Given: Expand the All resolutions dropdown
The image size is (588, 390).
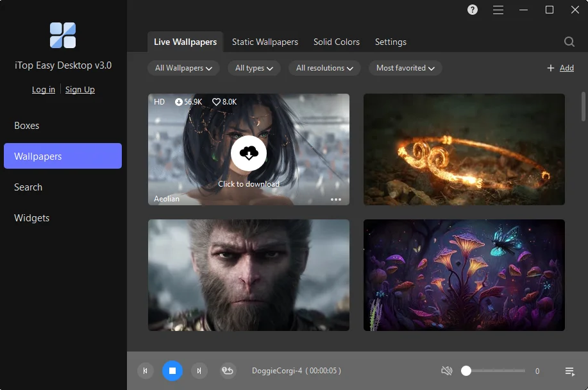Looking at the screenshot, I should point(324,68).
